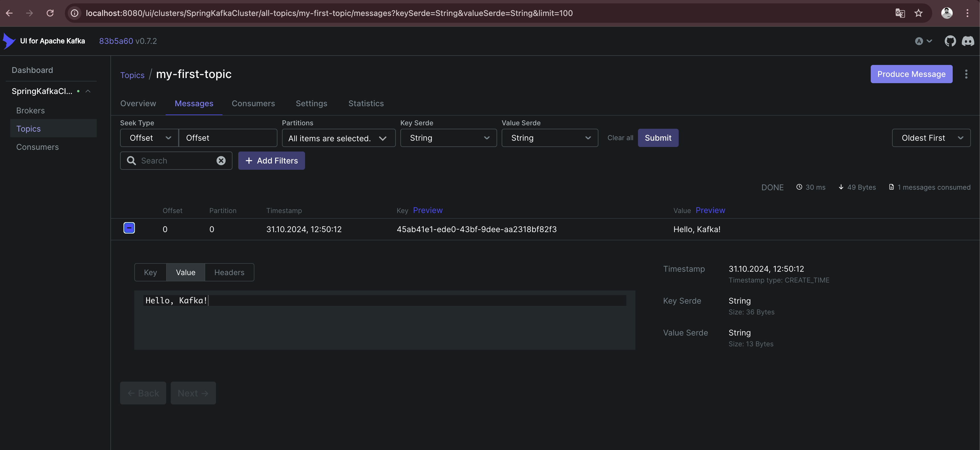The height and width of the screenshot is (450, 980).
Task: Open the browser three-dot menu
Action: 967,13
